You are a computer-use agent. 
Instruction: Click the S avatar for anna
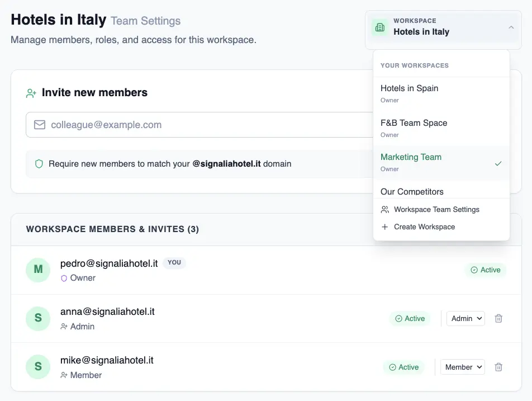click(x=38, y=318)
